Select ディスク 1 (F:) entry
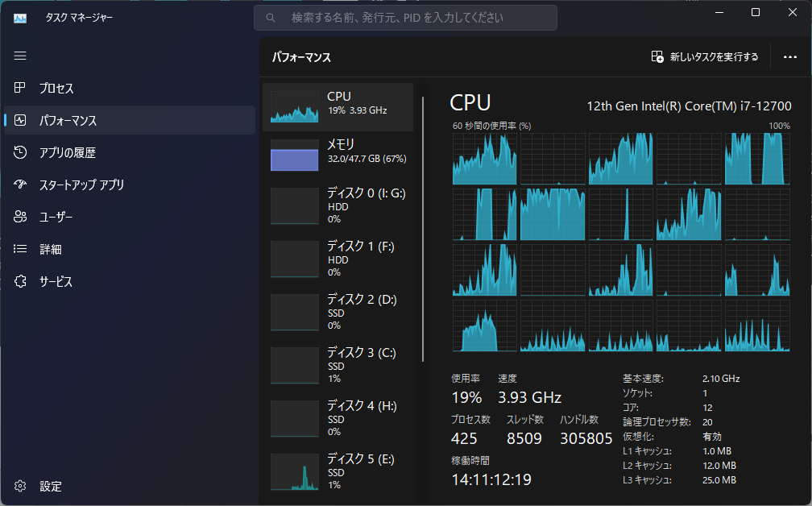Screen dimensions: 812x506 pos(338,259)
